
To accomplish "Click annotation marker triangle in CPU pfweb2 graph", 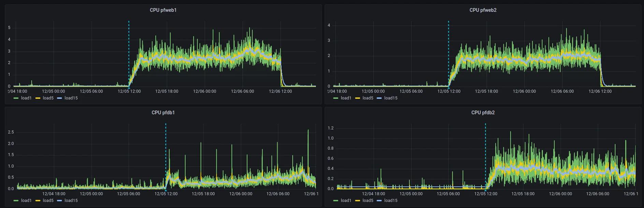I will [x=449, y=87].
